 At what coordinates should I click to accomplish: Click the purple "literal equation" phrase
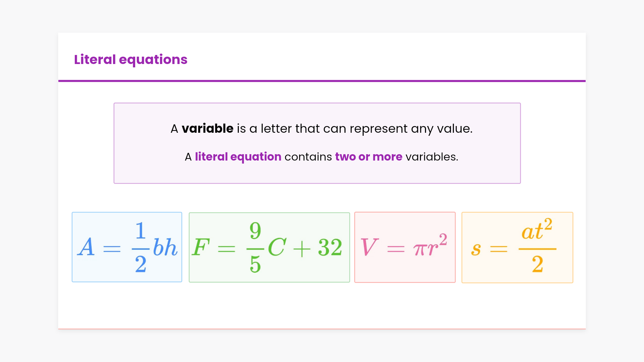[238, 157]
